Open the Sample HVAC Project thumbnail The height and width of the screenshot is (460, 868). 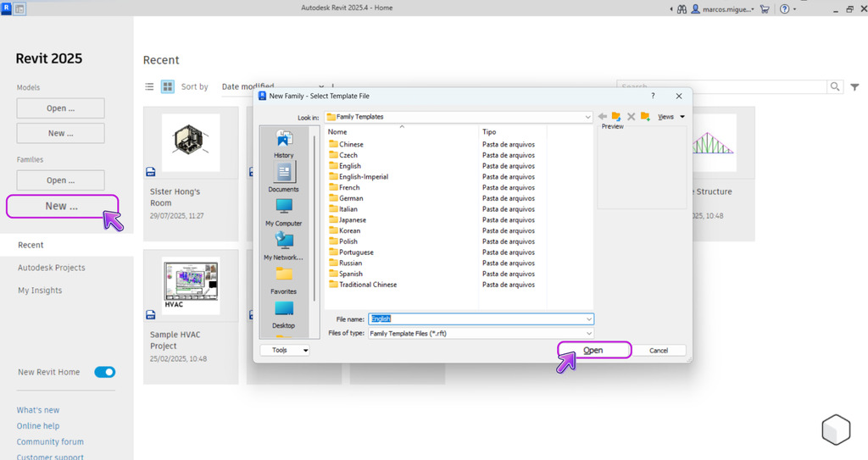coord(191,285)
